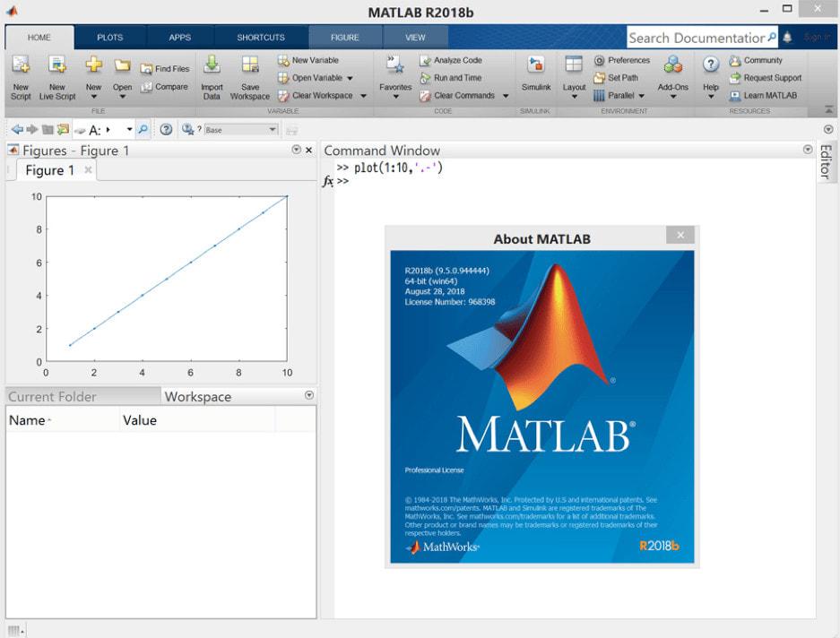Select the APPS ribbon tab
840x638 pixels.
pyautogui.click(x=179, y=37)
